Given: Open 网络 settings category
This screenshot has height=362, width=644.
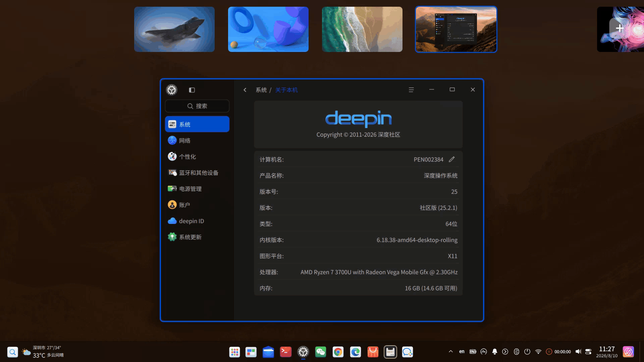Looking at the screenshot, I should 197,140.
